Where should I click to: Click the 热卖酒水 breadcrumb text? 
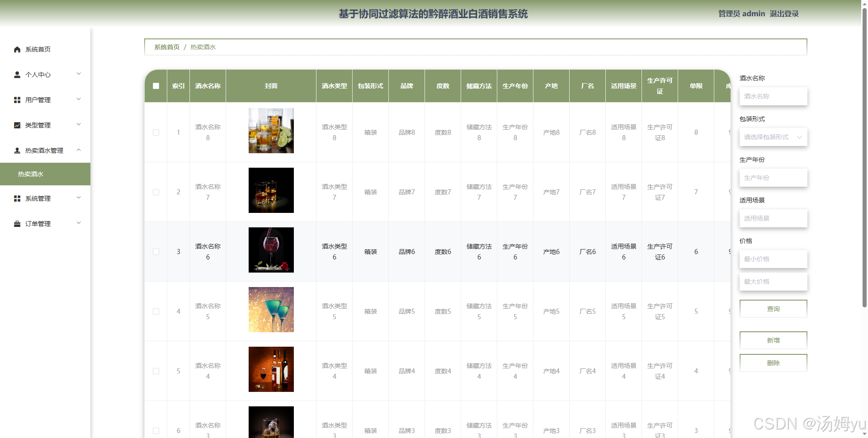(203, 47)
